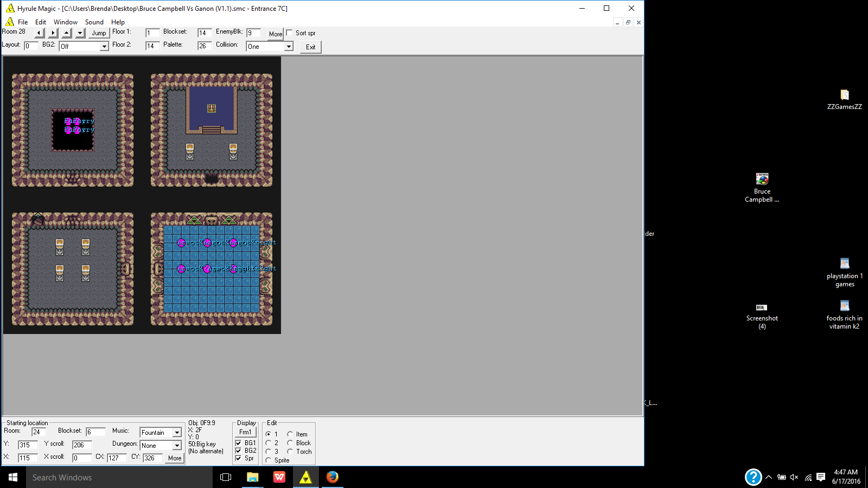This screenshot has height=488, width=868.
Task: Click the Floor 1 input field
Action: [152, 33]
